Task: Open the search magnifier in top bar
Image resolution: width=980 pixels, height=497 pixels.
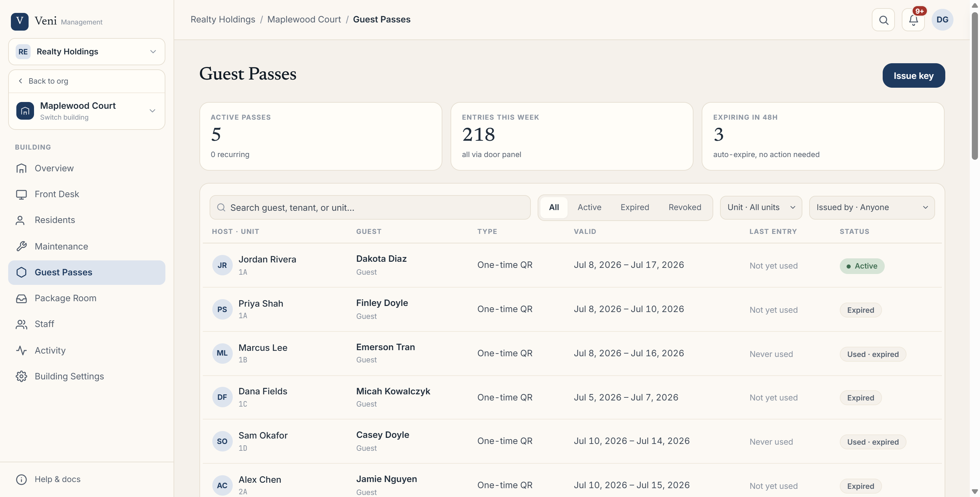Action: [883, 20]
